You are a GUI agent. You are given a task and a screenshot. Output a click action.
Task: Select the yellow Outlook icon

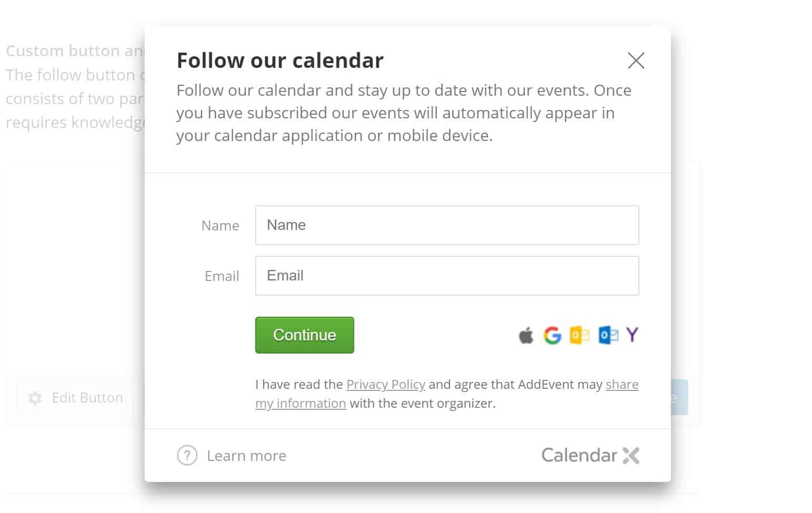point(579,335)
